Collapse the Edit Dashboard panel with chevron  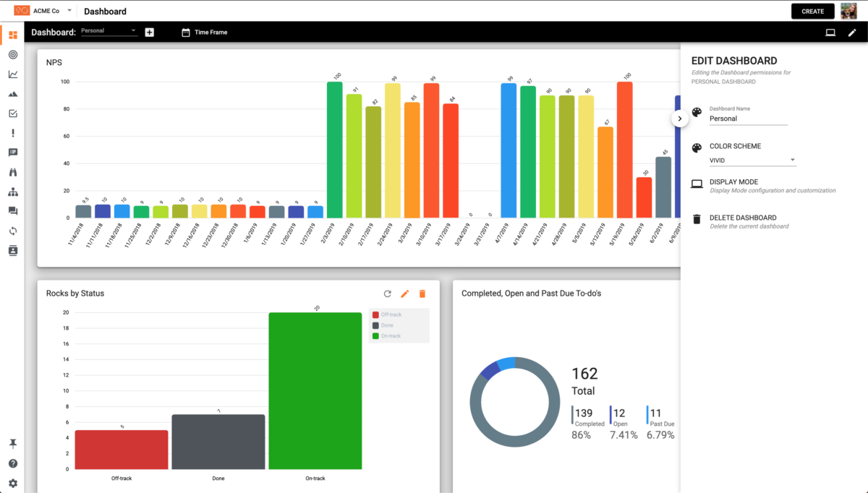point(680,119)
